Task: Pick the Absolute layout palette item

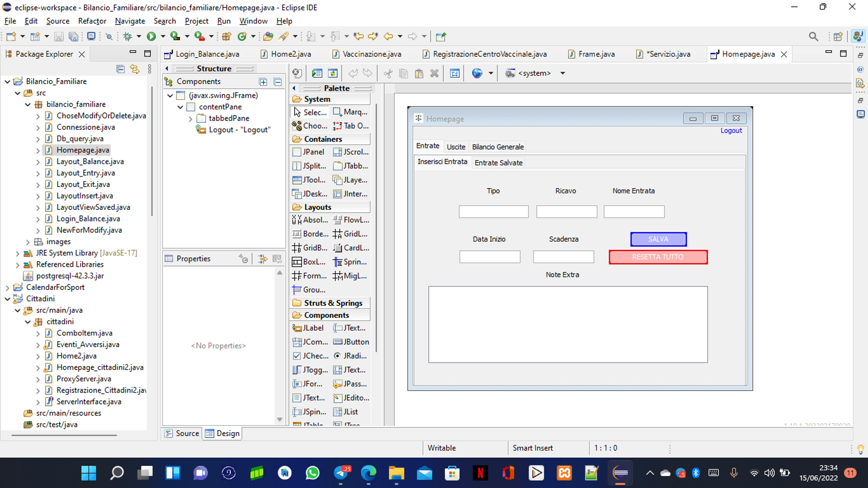Action: pos(310,220)
